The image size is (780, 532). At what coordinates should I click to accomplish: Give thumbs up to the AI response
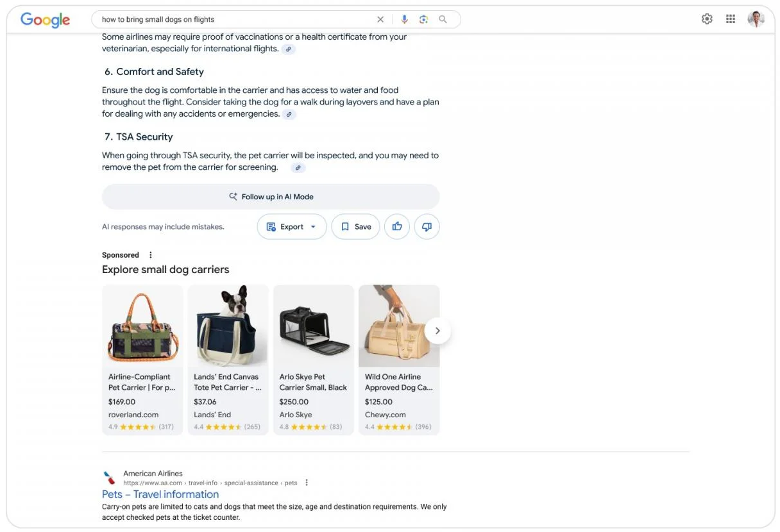tap(397, 226)
